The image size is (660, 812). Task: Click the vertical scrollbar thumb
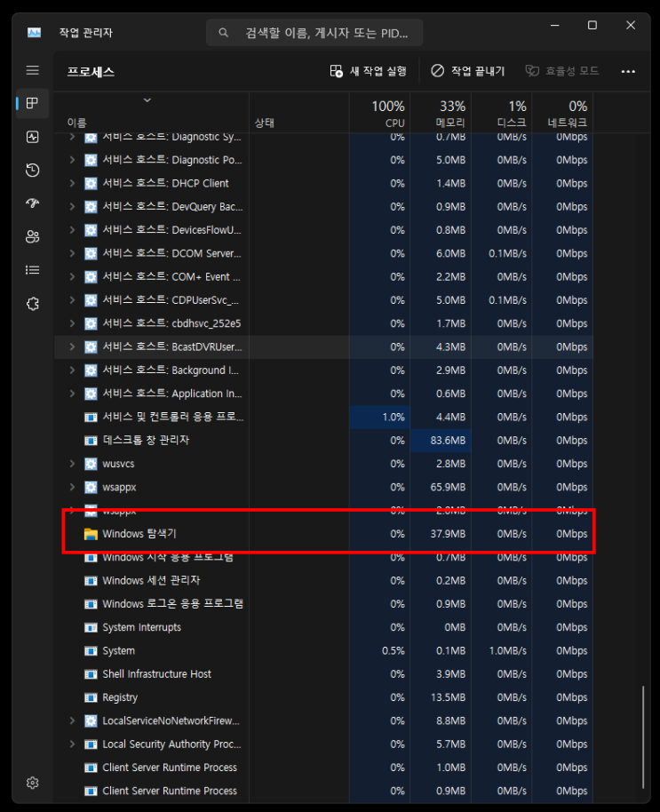[643, 736]
